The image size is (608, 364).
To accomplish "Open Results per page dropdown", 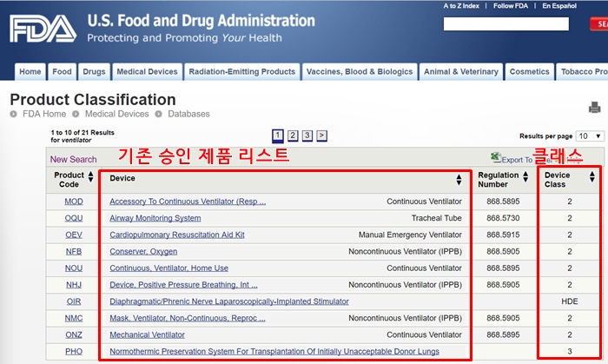I will coord(590,136).
